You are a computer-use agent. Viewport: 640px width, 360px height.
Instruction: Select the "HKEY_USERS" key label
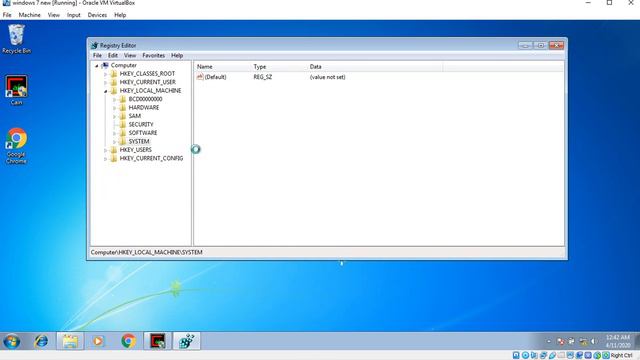click(x=136, y=150)
